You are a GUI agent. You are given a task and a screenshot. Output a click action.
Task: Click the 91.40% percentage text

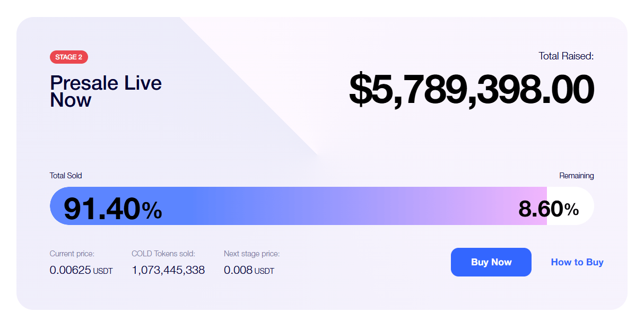(x=112, y=209)
